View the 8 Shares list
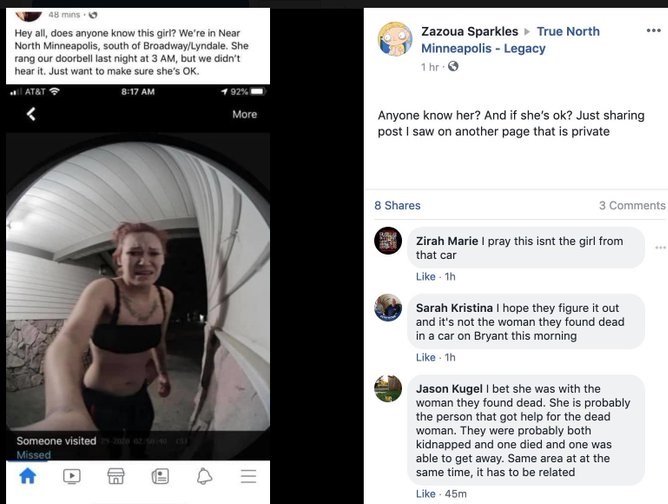This screenshot has width=668, height=504. [x=397, y=205]
